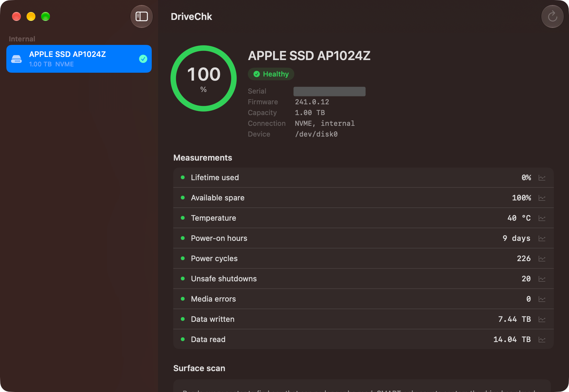The width and height of the screenshot is (569, 392).
Task: Click the /dev/disk0 device path
Action: click(316, 134)
